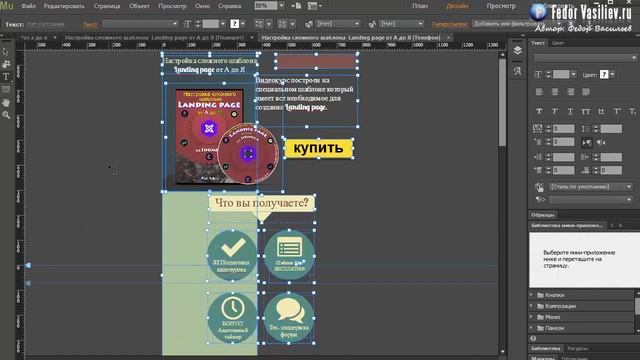The image size is (640, 360).
Task: Switch to the Ресурсы panel tab
Action: pos(577,348)
